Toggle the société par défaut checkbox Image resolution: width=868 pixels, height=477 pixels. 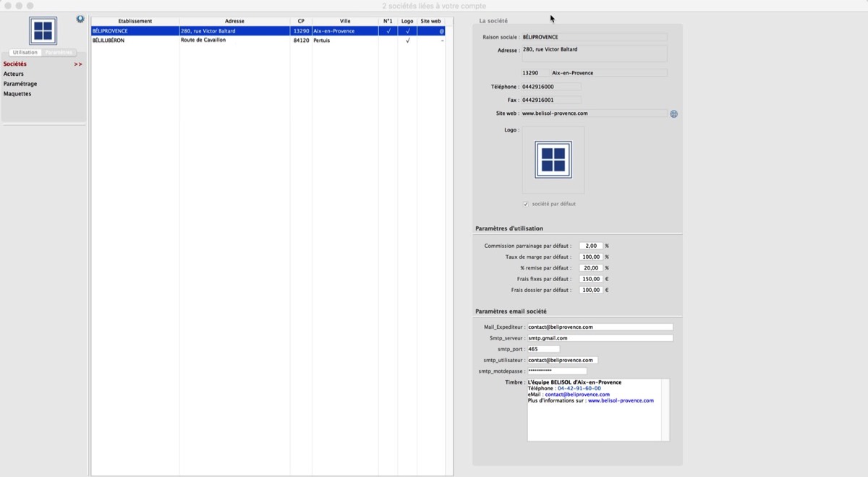click(526, 204)
